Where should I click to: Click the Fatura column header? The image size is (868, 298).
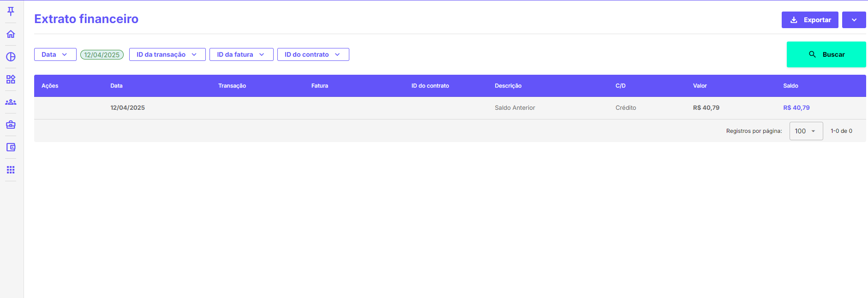pyautogui.click(x=320, y=86)
